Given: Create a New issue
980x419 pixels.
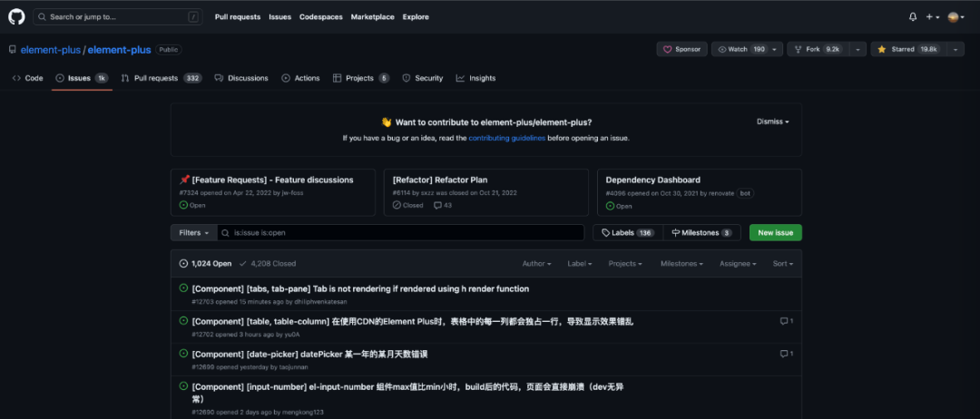Looking at the screenshot, I should 775,233.
